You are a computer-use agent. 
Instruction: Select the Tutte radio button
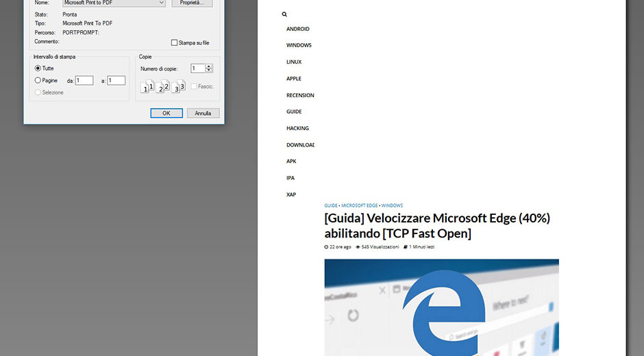point(38,68)
